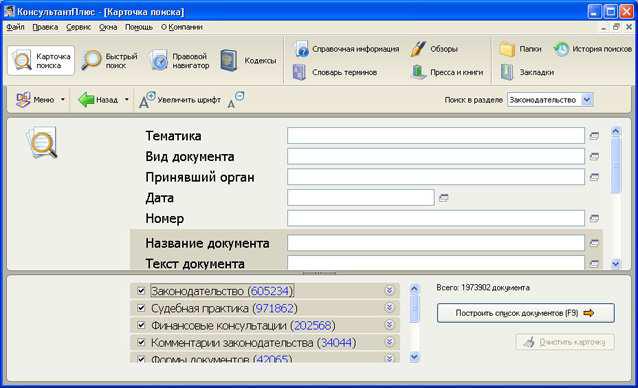Uncheck the Формы документов checkbox

(x=141, y=359)
